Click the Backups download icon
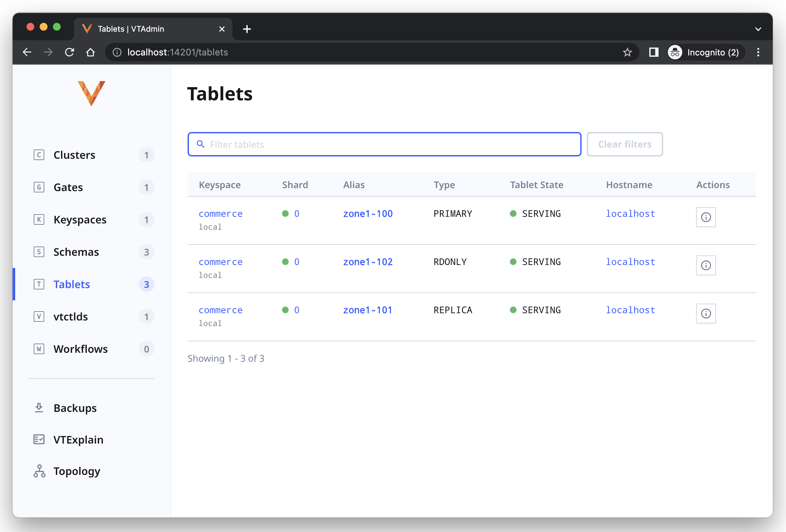786x532 pixels. pos(39,408)
